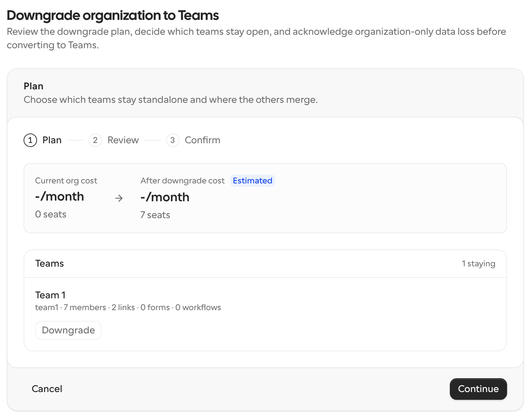Click the Estimated badge

tap(253, 181)
